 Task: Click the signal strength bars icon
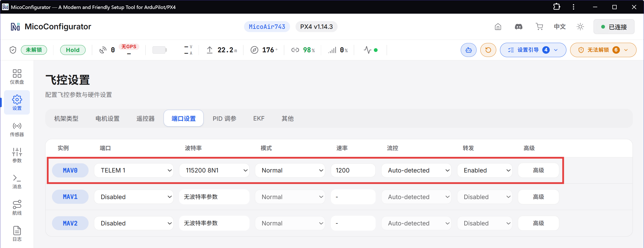point(332,50)
